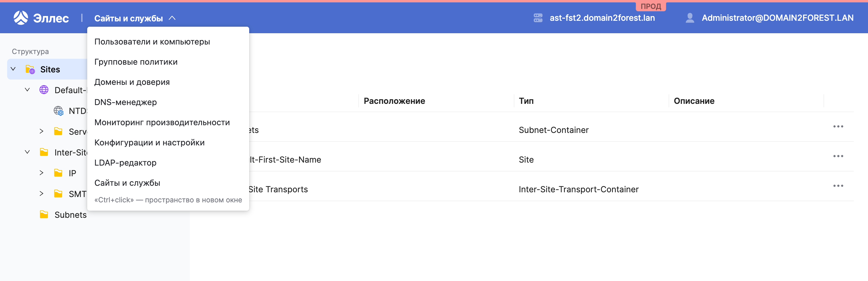
Task: Sort by the Описание column header
Action: pos(694,101)
